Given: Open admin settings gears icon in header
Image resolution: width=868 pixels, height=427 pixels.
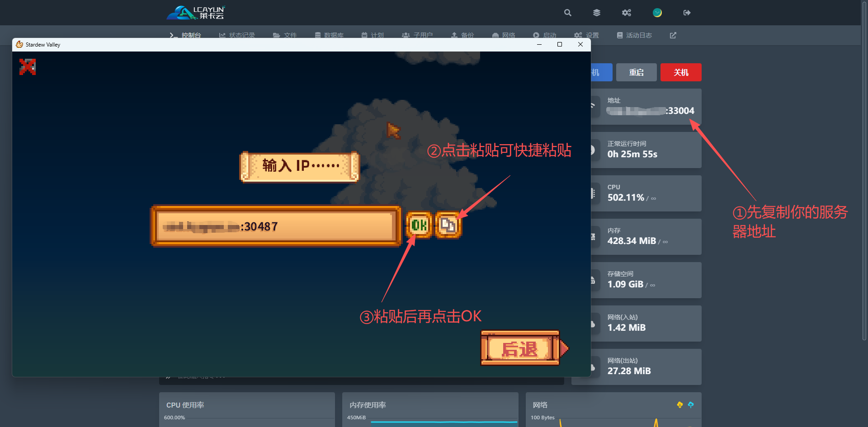Looking at the screenshot, I should pos(626,13).
